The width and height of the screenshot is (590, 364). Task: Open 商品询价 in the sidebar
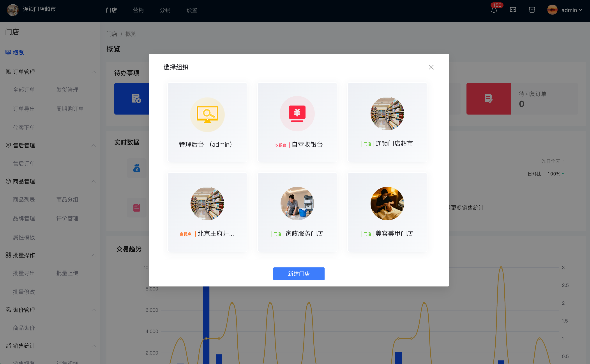(24, 328)
